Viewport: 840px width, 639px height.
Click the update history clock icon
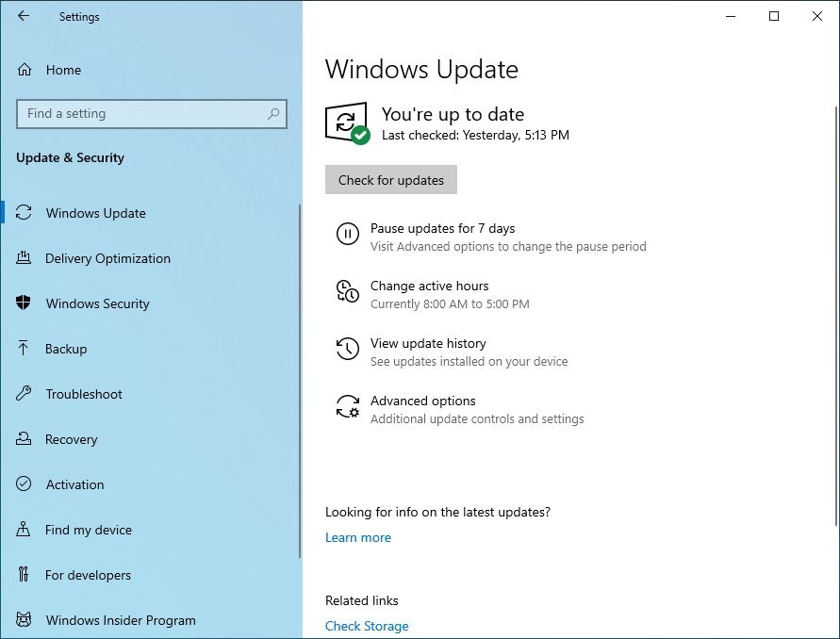pos(347,349)
